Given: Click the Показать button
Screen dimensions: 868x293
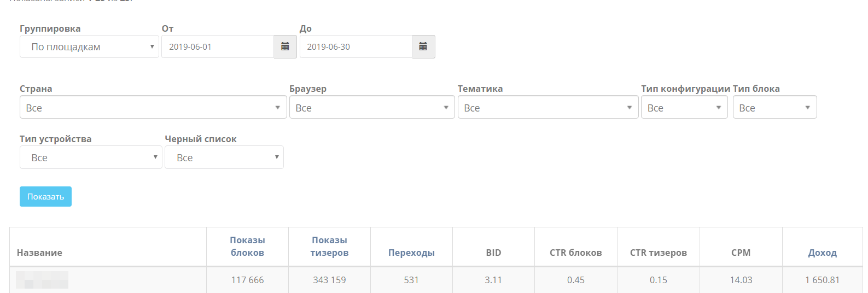Looking at the screenshot, I should pyautogui.click(x=45, y=197).
